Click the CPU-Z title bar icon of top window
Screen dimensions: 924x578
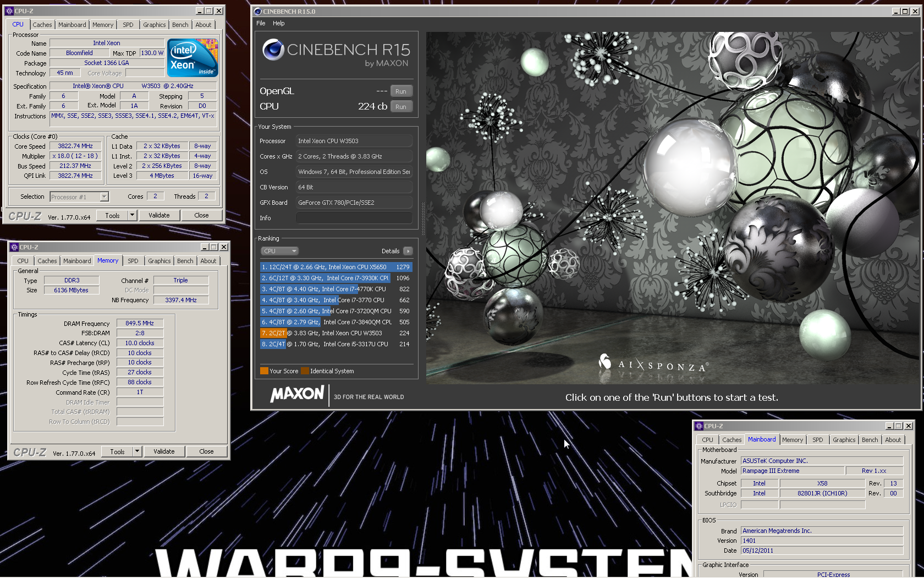tap(9, 10)
